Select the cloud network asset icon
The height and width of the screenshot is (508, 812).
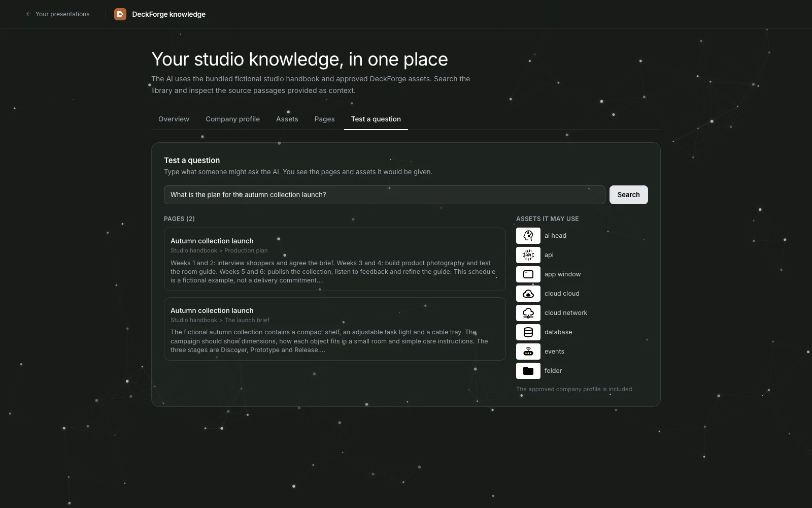pyautogui.click(x=528, y=313)
